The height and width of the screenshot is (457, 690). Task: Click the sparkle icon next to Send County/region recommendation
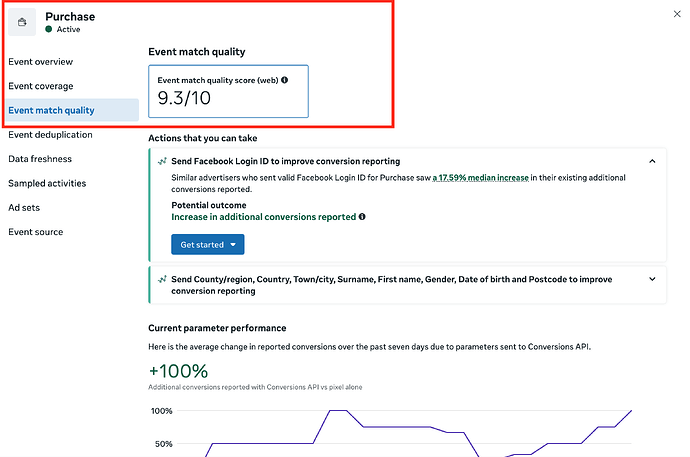(x=162, y=279)
